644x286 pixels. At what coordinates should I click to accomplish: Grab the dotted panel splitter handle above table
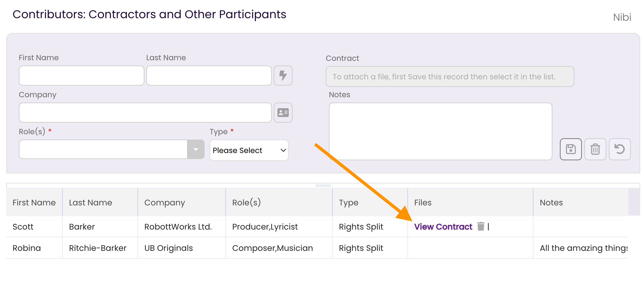pyautogui.click(x=323, y=186)
